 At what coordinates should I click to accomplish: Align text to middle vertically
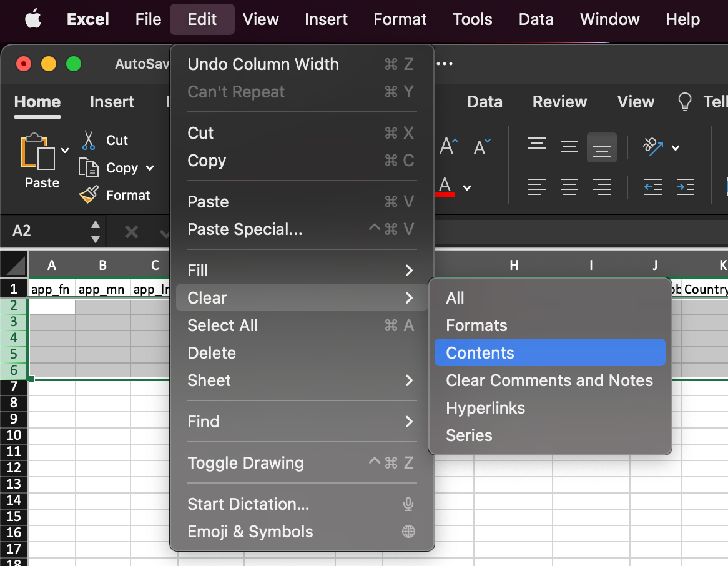pos(569,147)
